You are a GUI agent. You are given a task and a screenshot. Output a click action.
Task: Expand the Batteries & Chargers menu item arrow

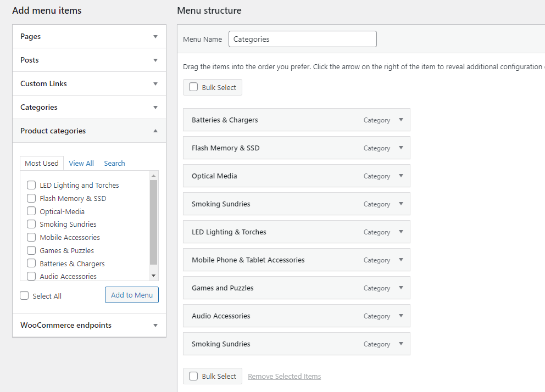(x=401, y=120)
